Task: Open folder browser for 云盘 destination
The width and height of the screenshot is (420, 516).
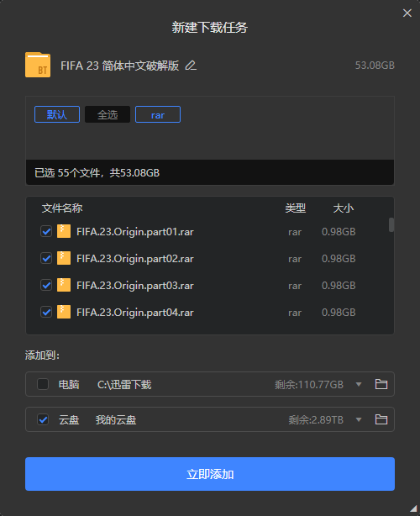Action: coord(381,419)
